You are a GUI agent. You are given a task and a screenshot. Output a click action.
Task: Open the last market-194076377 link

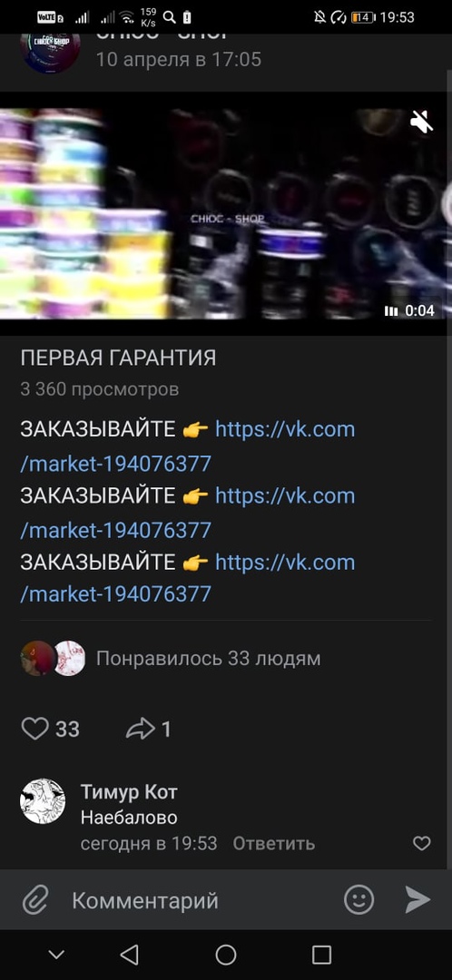(115, 593)
